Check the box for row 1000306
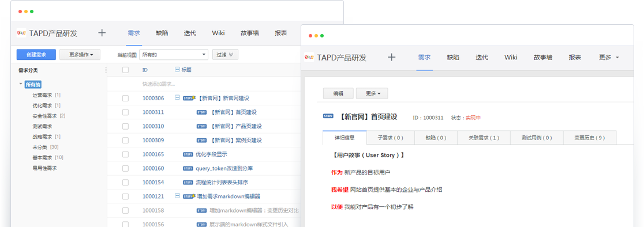The image size is (644, 227). pos(125,99)
